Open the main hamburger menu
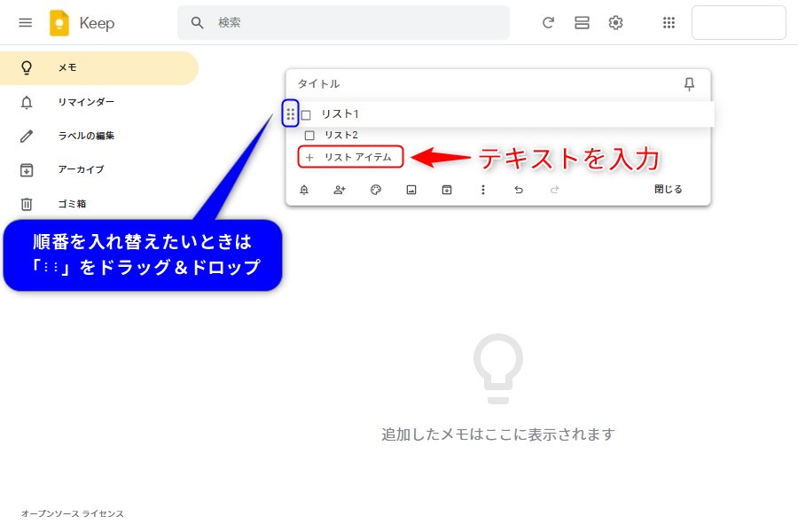This screenshot has width=798, height=532. [x=26, y=22]
